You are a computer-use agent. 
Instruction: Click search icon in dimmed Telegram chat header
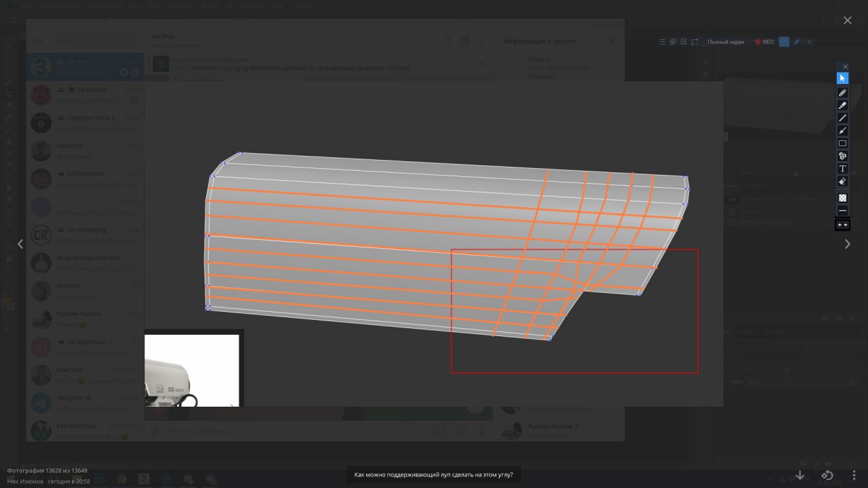coord(447,41)
